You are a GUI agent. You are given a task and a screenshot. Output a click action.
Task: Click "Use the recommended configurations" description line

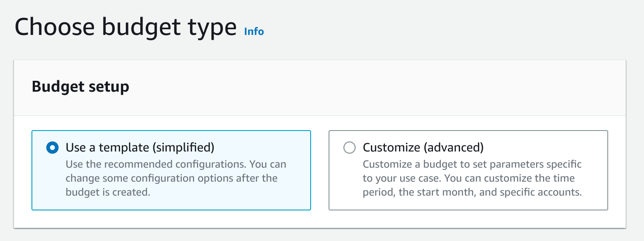(176, 165)
